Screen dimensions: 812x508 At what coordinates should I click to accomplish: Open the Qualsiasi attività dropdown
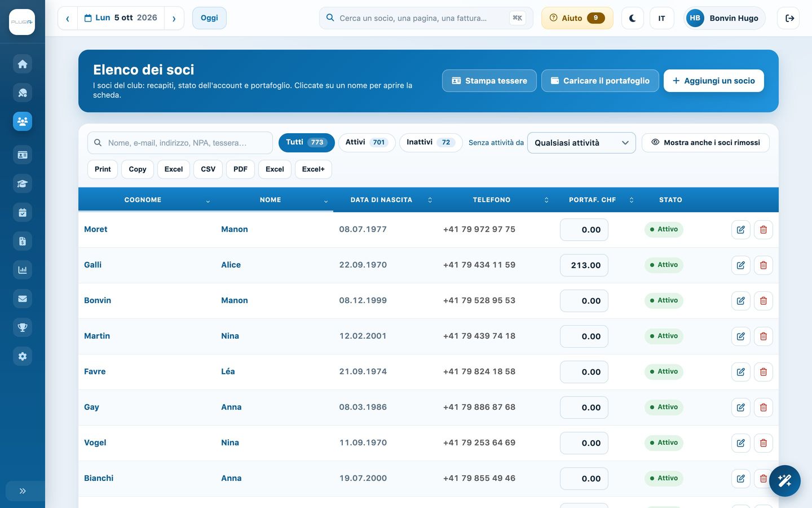(x=581, y=143)
